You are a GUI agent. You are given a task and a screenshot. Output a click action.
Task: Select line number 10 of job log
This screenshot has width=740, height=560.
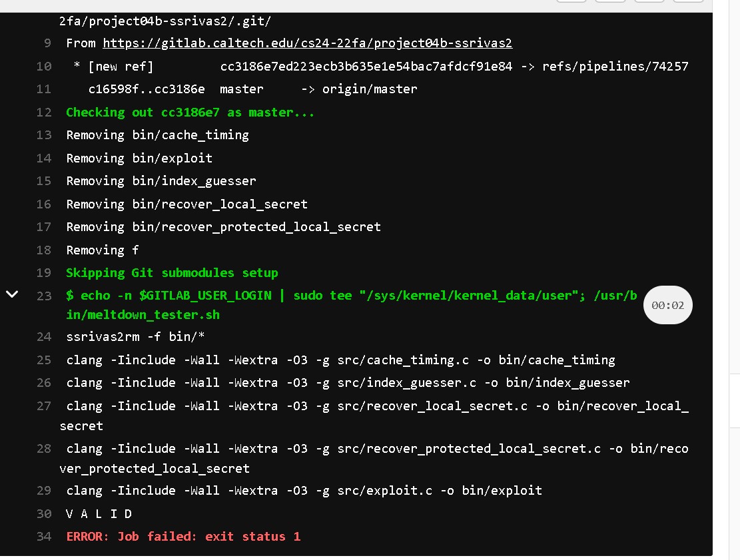tap(44, 67)
